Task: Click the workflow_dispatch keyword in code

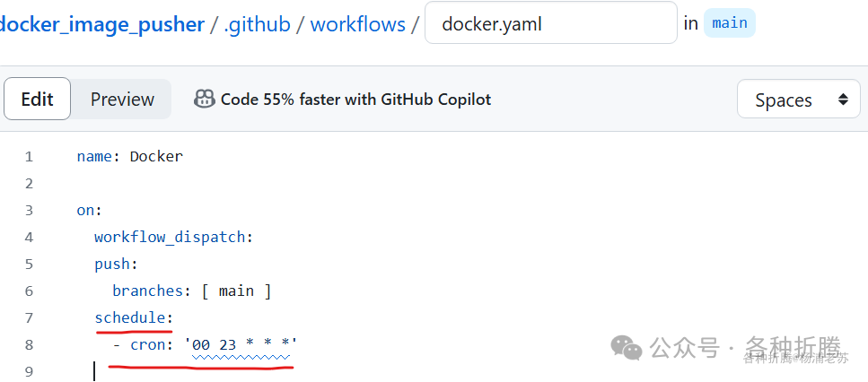Action: [x=170, y=237]
